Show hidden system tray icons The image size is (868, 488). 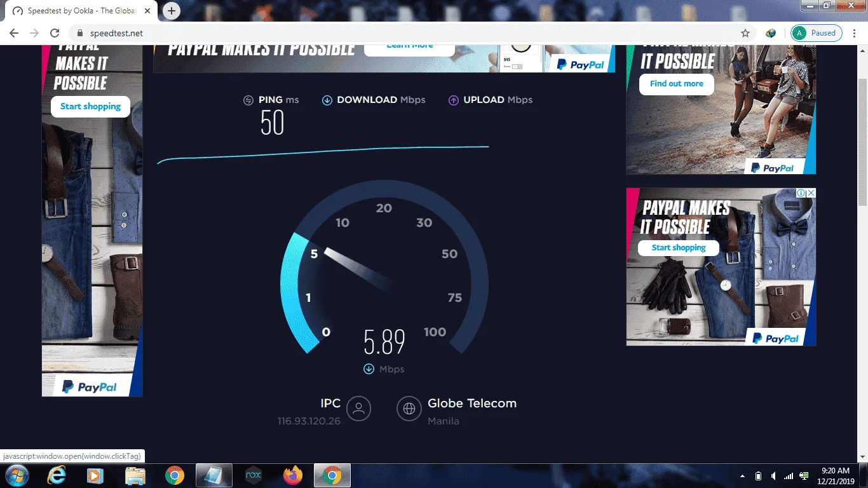pyautogui.click(x=742, y=476)
